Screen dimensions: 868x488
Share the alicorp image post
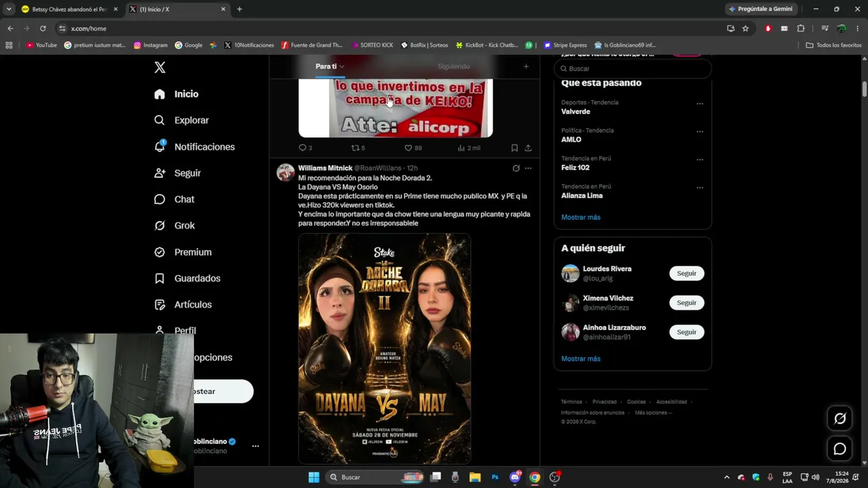tap(528, 148)
